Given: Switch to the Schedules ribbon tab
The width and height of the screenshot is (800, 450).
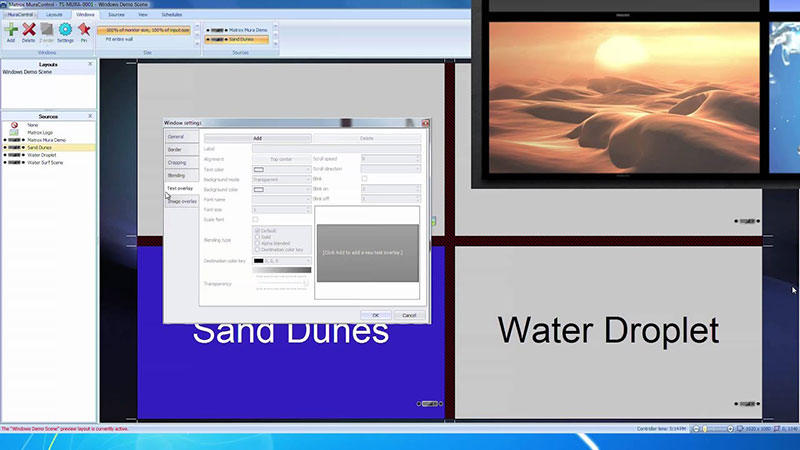Looking at the screenshot, I should 172,15.
